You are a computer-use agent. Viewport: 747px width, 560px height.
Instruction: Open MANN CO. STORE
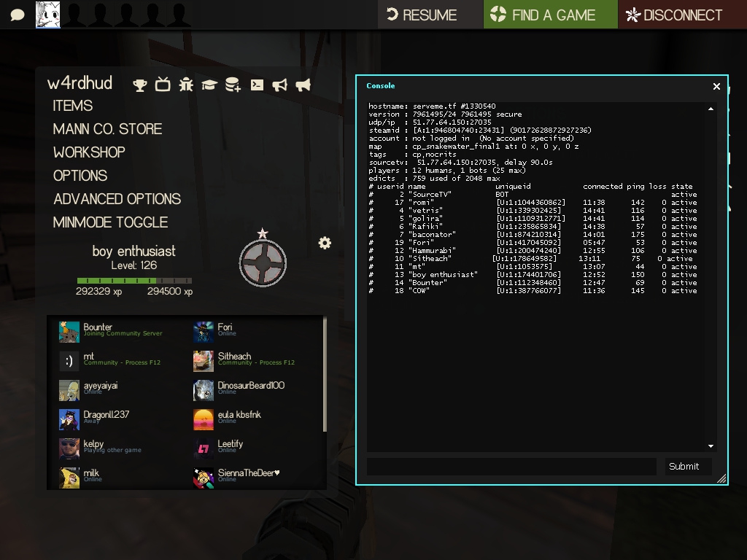point(108,129)
